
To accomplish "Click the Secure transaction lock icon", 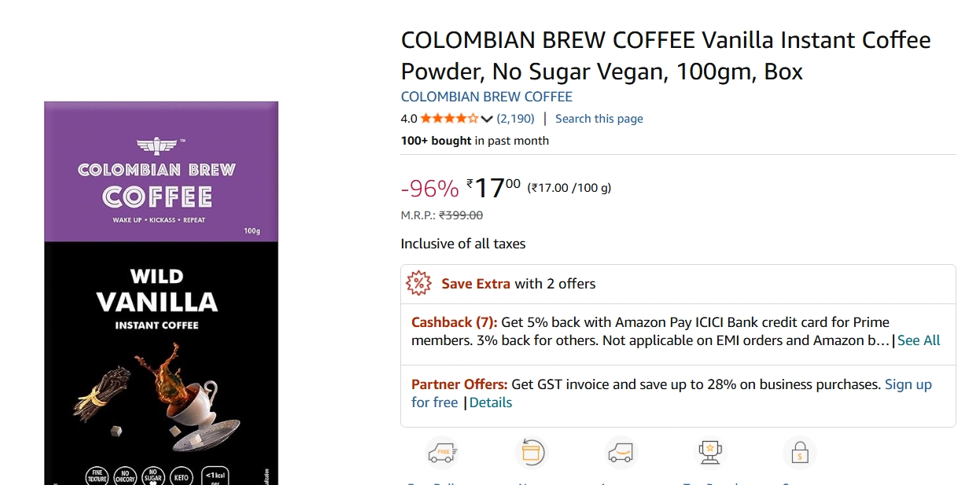I will pyautogui.click(x=800, y=451).
